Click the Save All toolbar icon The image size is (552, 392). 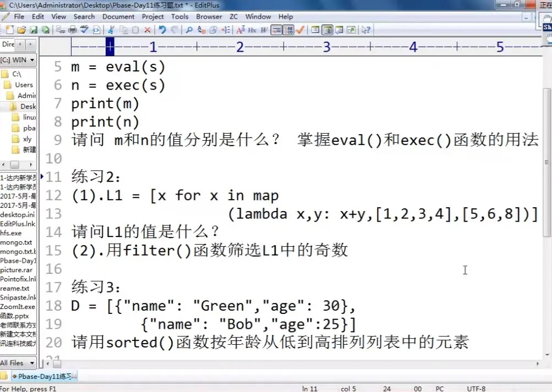tap(46, 30)
